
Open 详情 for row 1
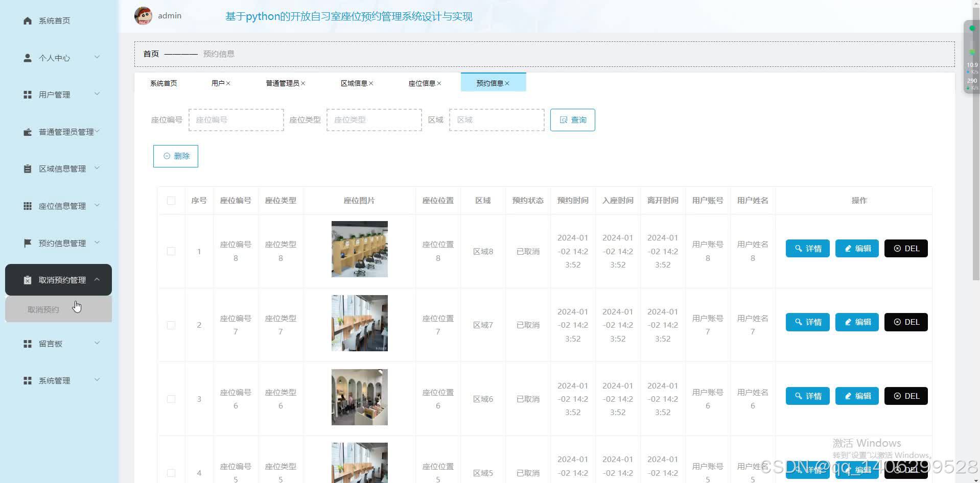pyautogui.click(x=807, y=249)
